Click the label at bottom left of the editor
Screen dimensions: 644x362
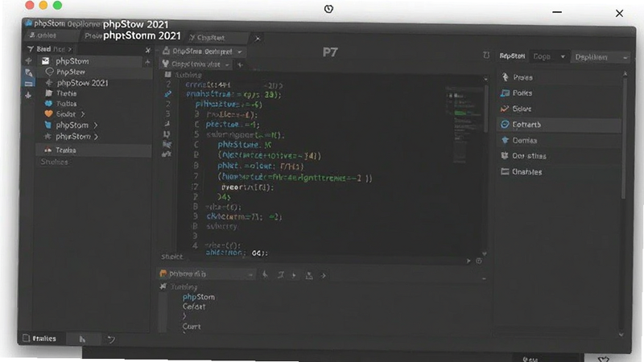[x=171, y=257]
